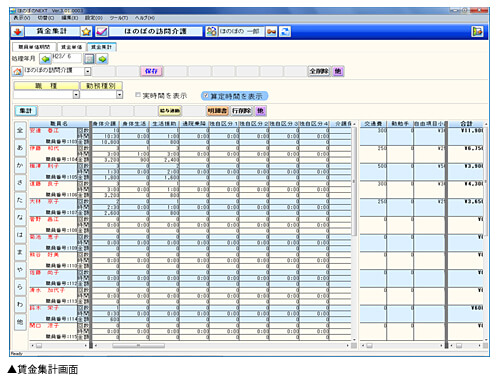Image resolution: width=500 pixels, height=381 pixels.
Task: Filter staff list by あ index button
Action: point(20,148)
